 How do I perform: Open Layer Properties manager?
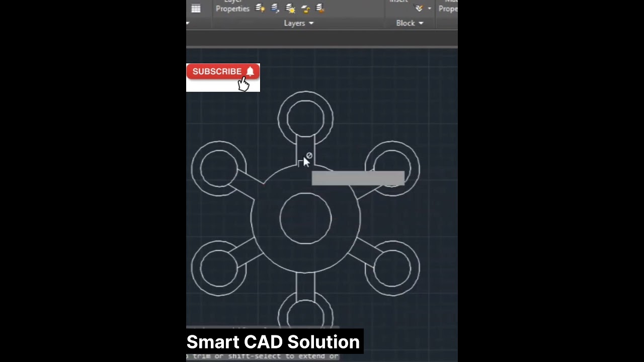point(232,6)
